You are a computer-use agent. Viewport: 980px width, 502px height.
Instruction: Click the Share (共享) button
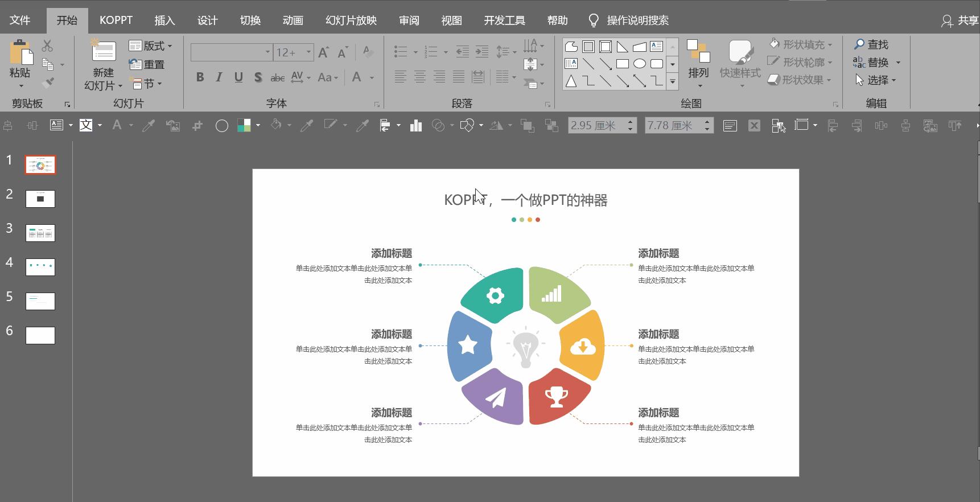(x=961, y=20)
